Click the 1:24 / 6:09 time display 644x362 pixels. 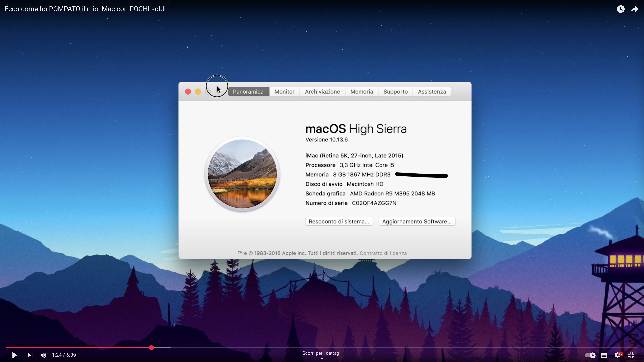[x=64, y=355]
